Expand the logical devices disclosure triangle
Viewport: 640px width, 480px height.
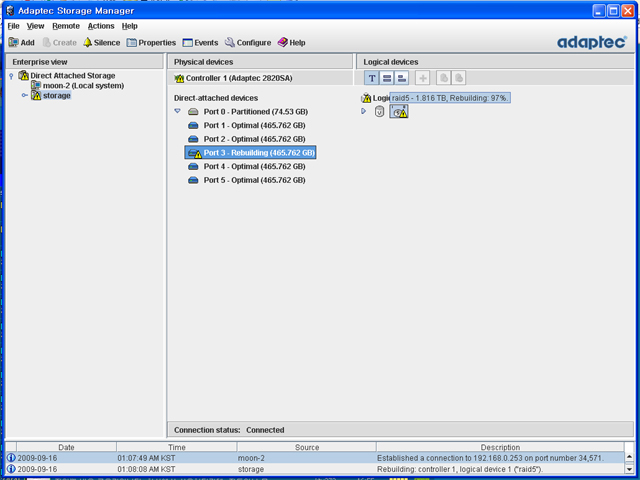point(363,111)
